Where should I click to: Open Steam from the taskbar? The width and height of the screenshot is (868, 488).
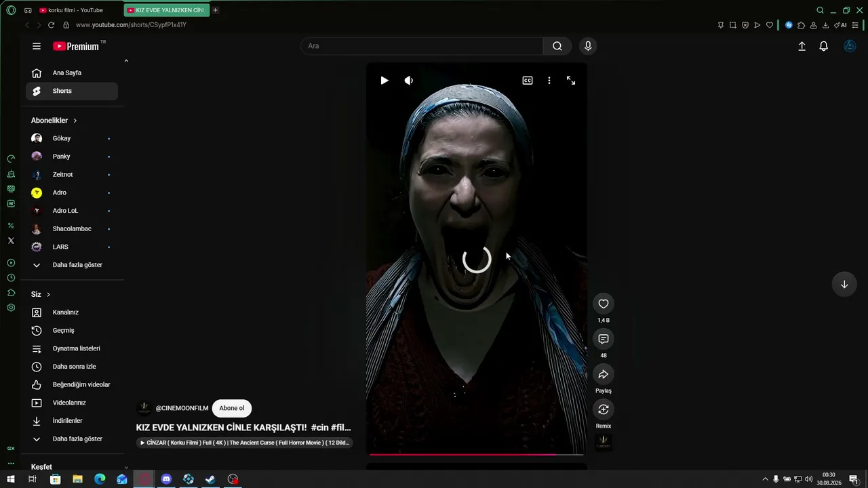pos(211,479)
